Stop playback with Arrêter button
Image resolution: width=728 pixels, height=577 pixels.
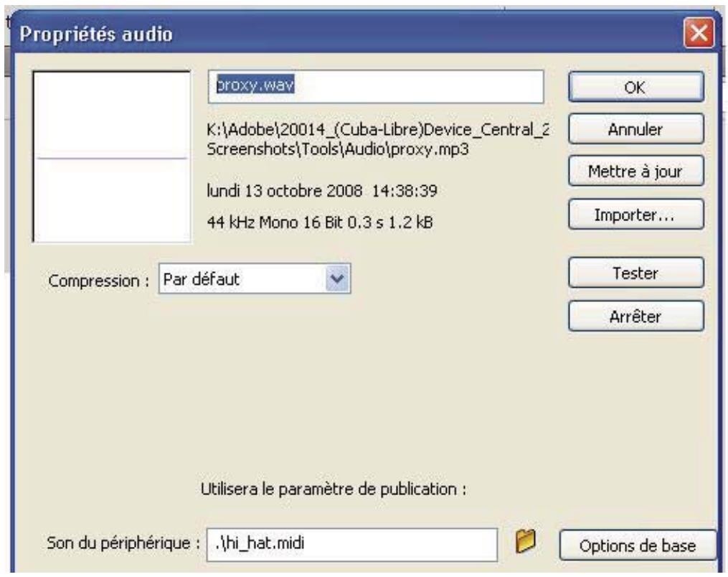point(635,316)
